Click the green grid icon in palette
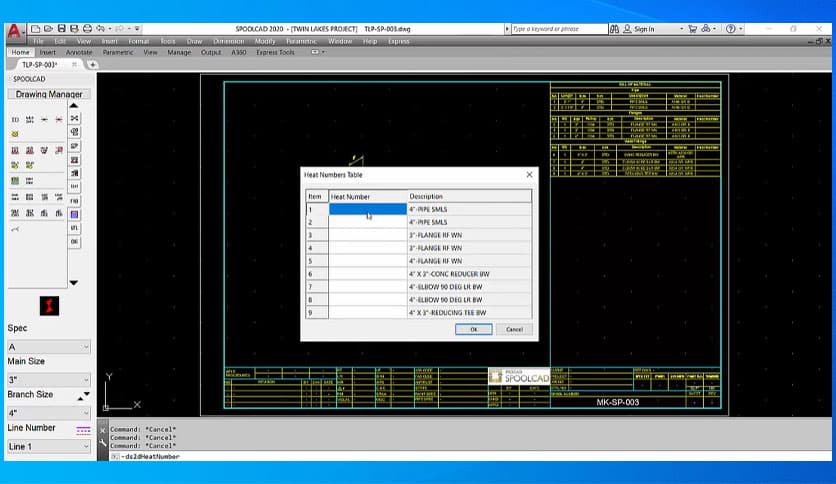This screenshot has height=484, width=836. [x=15, y=181]
